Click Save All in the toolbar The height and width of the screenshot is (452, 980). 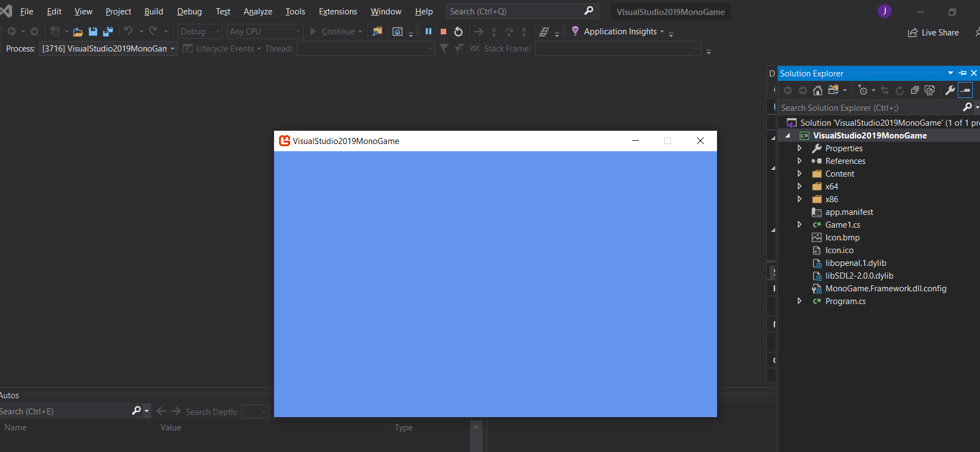click(x=108, y=32)
